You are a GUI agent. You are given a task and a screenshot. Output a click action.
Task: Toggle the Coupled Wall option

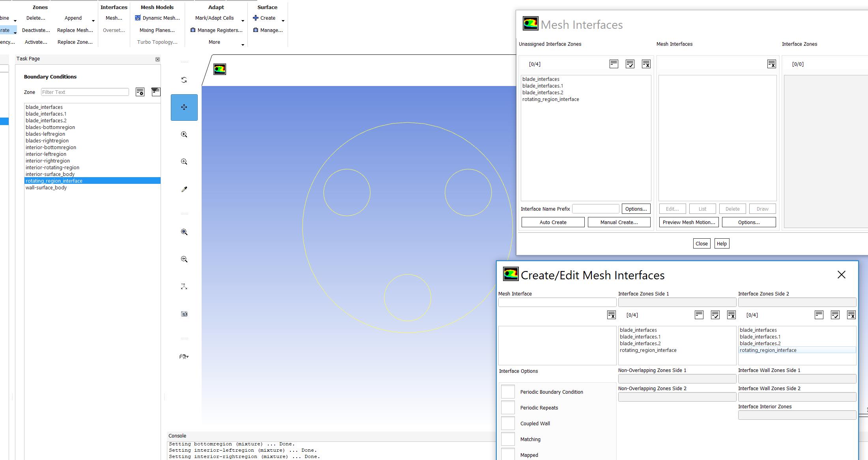click(508, 423)
